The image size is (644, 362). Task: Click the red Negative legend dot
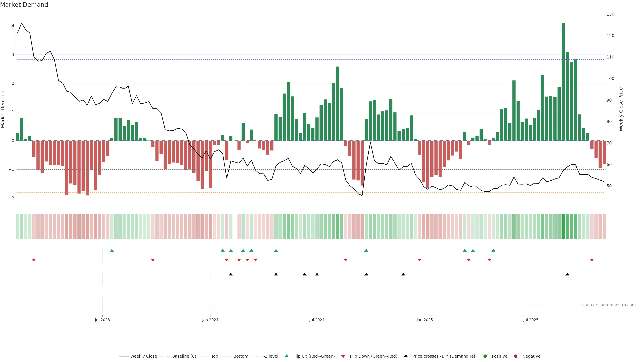[x=516, y=356]
